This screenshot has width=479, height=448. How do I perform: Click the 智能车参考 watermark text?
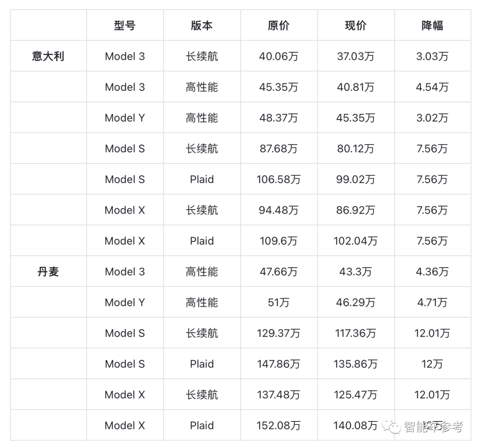pos(433,427)
